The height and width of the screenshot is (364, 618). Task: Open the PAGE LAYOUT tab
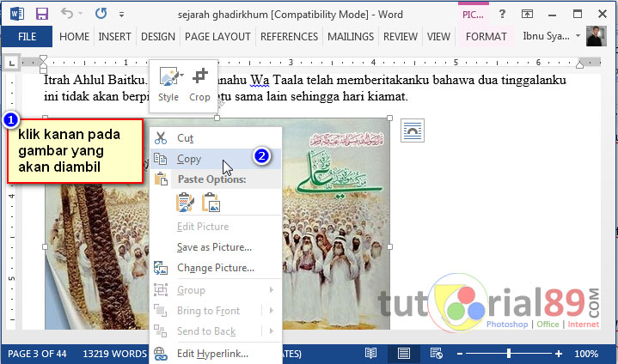[x=217, y=37]
